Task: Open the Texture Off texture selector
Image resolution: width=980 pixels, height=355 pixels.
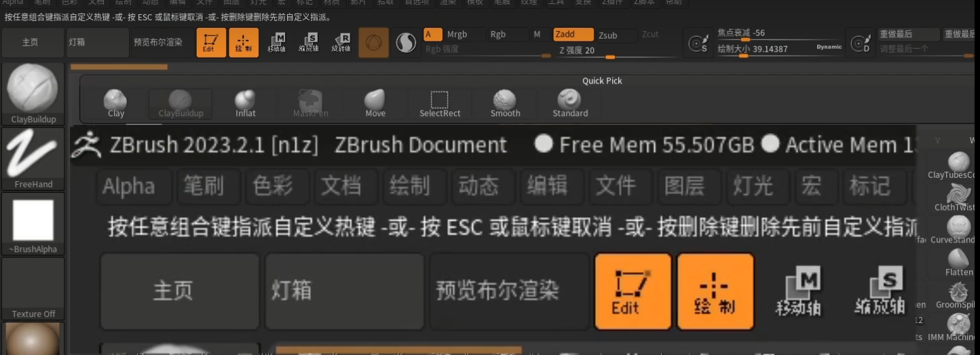Action: 33,288
